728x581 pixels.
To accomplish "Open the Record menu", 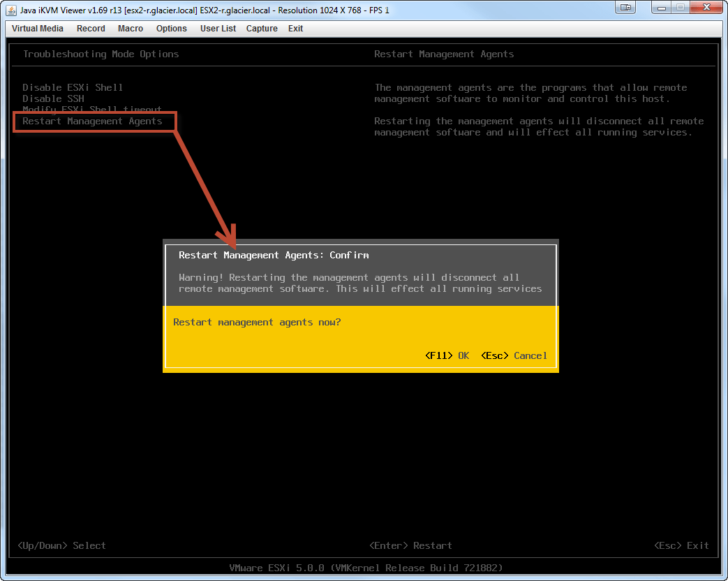I will pos(91,29).
